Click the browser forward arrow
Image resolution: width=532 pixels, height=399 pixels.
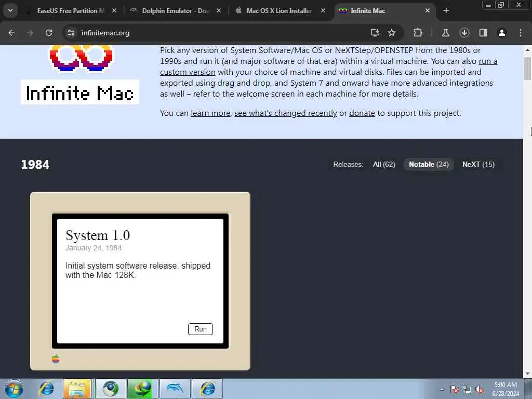pyautogui.click(x=30, y=33)
